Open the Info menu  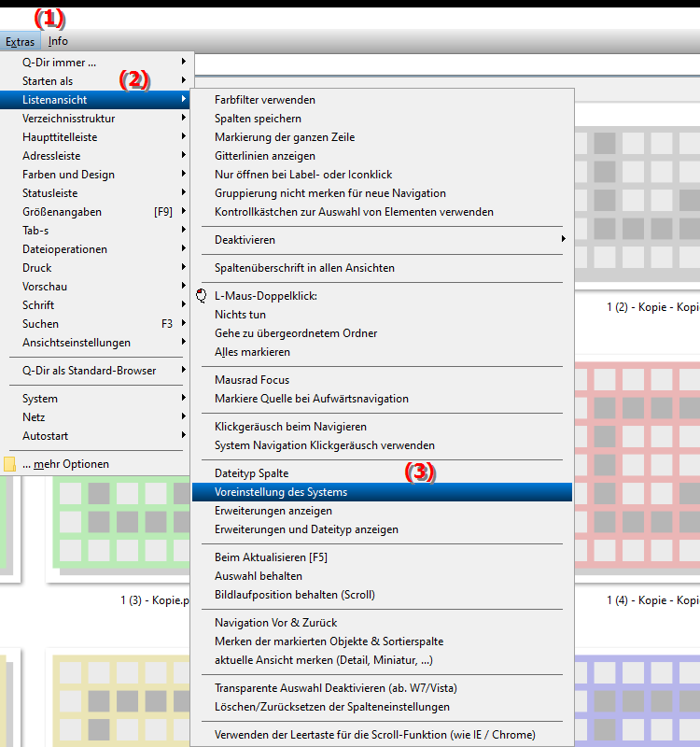pos(58,41)
